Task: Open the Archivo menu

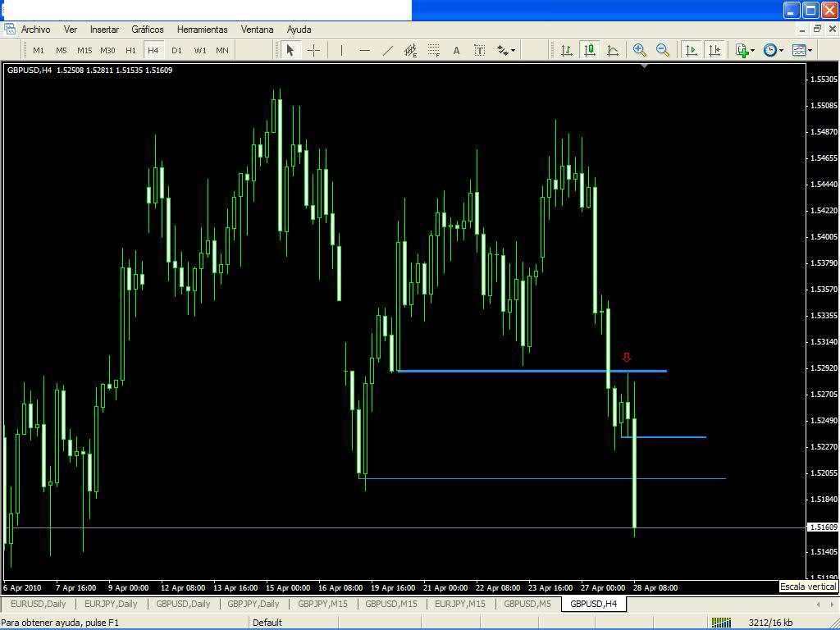Action: (x=36, y=30)
